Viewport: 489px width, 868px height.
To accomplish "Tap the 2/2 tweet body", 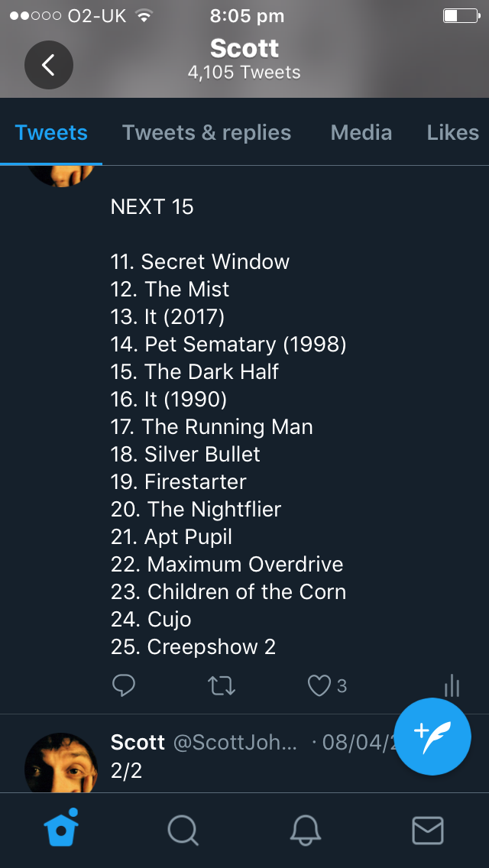I will pyautogui.click(x=127, y=770).
